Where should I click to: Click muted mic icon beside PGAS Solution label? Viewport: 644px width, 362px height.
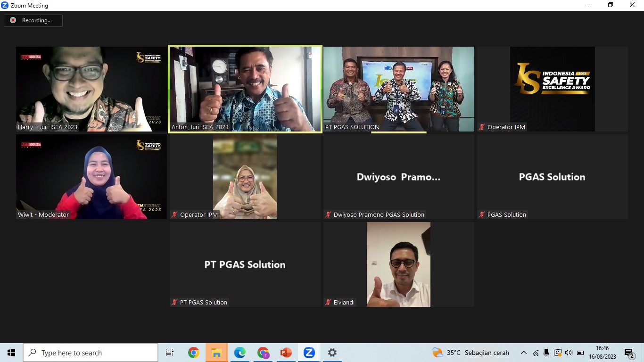coord(482,214)
